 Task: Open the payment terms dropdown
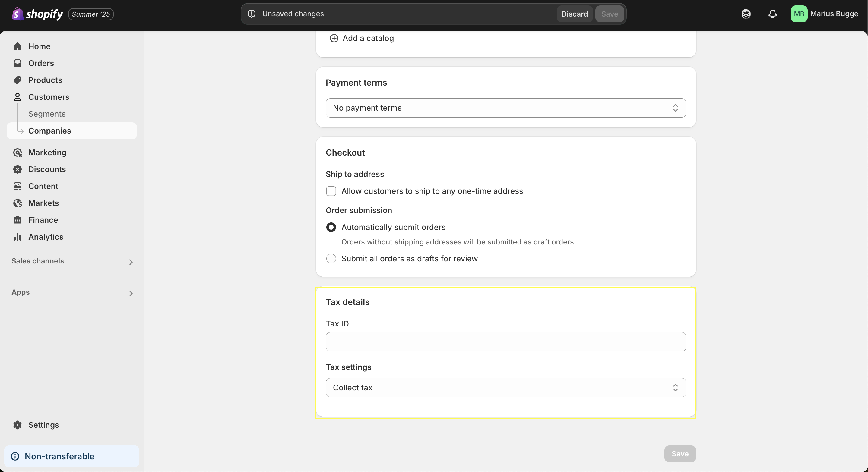tap(506, 108)
